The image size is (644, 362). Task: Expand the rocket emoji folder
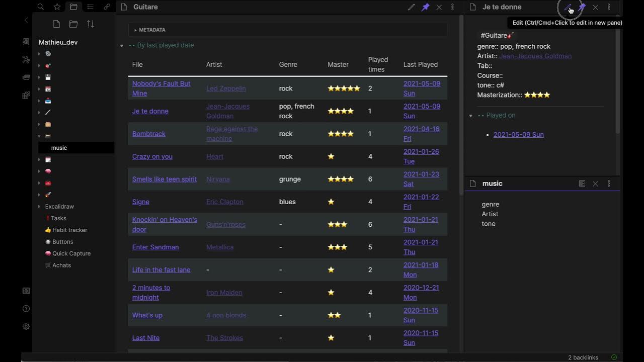39,195
